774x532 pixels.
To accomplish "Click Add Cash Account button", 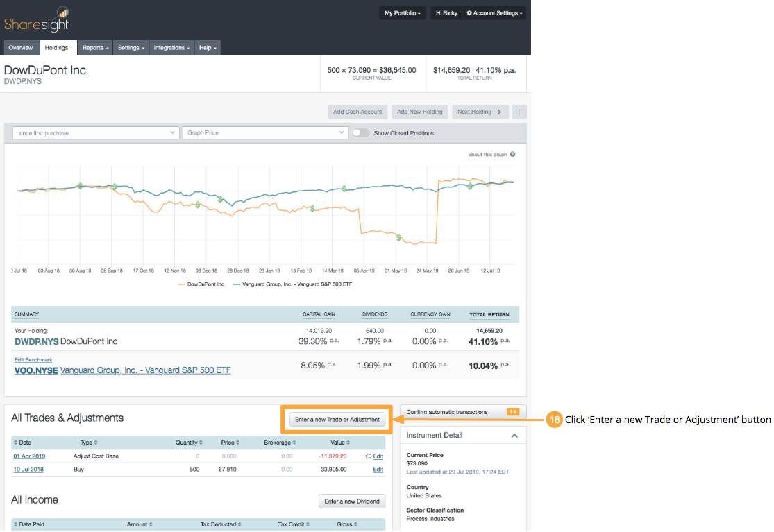I will click(357, 112).
